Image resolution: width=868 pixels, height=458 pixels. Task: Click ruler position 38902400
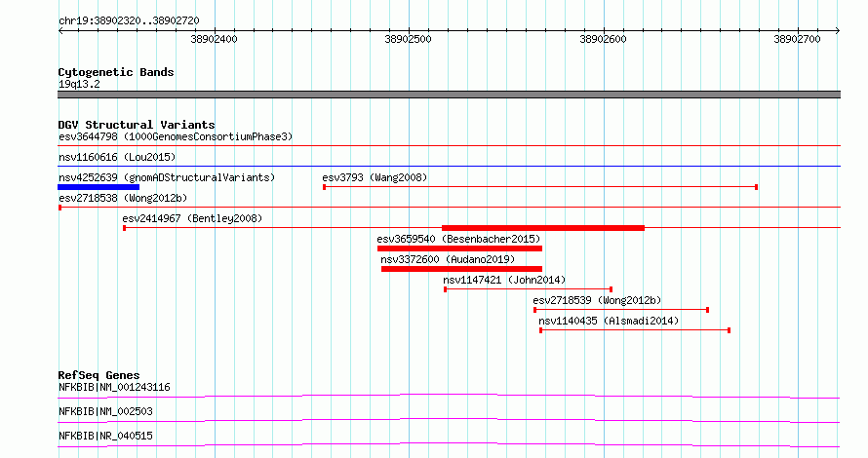(x=214, y=39)
